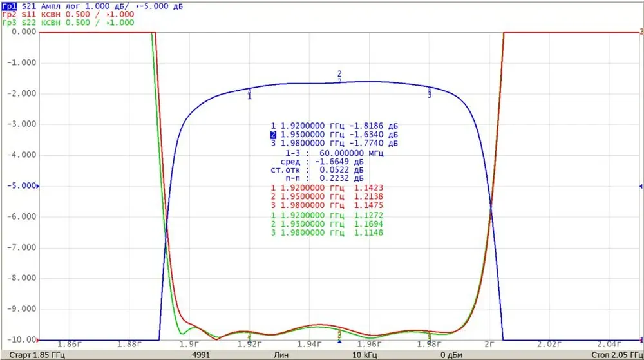Click the '-5.000 дБ' reference value in header
The height and width of the screenshot is (360, 644).
pyautogui.click(x=159, y=6)
